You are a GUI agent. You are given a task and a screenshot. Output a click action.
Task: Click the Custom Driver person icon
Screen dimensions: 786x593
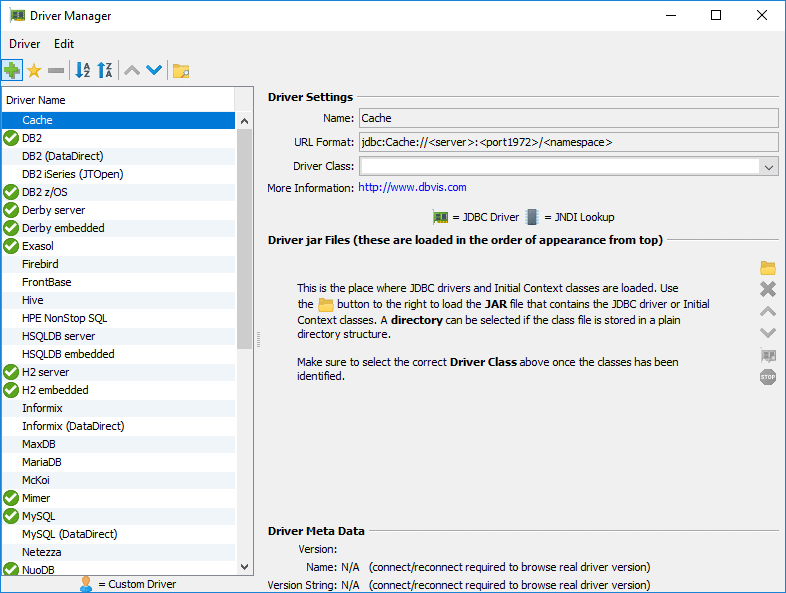pyautogui.click(x=86, y=584)
